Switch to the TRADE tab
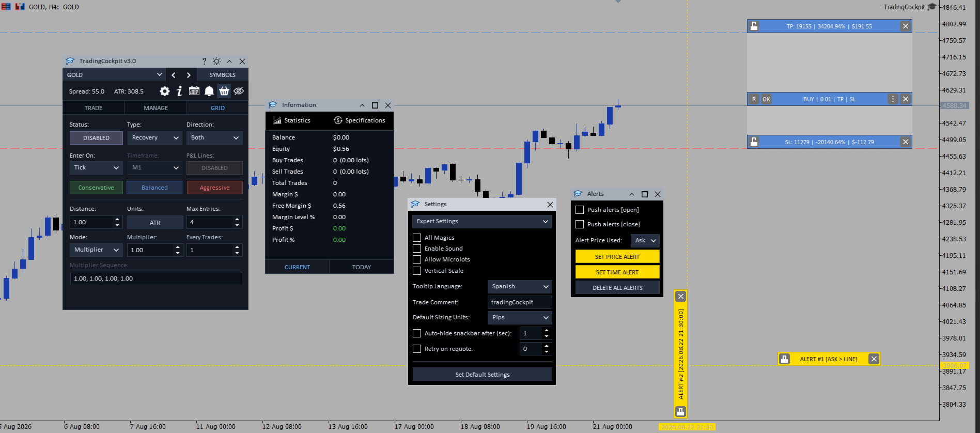Screen dimensions: 980x433 click(94, 108)
